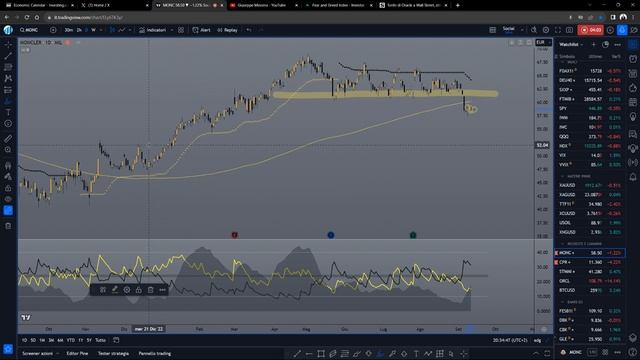The width and height of the screenshot is (640, 360).
Task: Toggle fullscreen mode icon
Action: pos(558,30)
